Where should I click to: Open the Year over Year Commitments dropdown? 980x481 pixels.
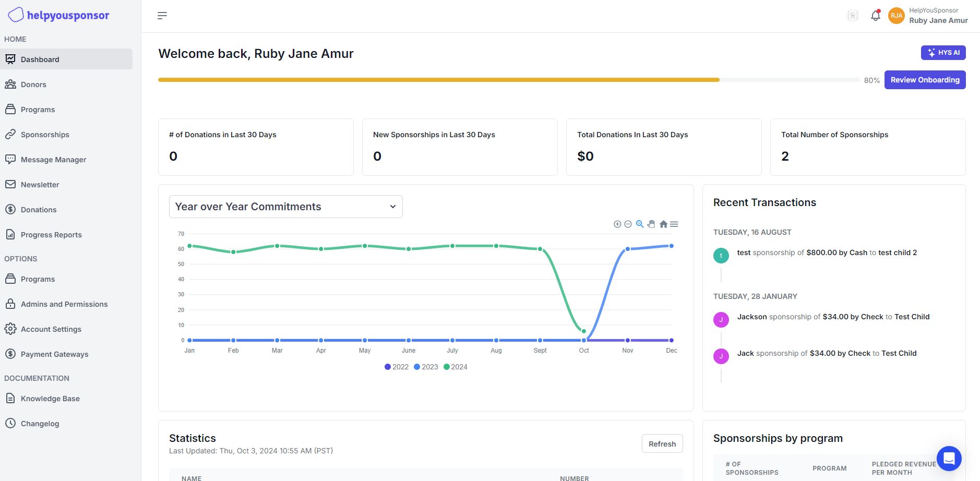click(x=285, y=207)
